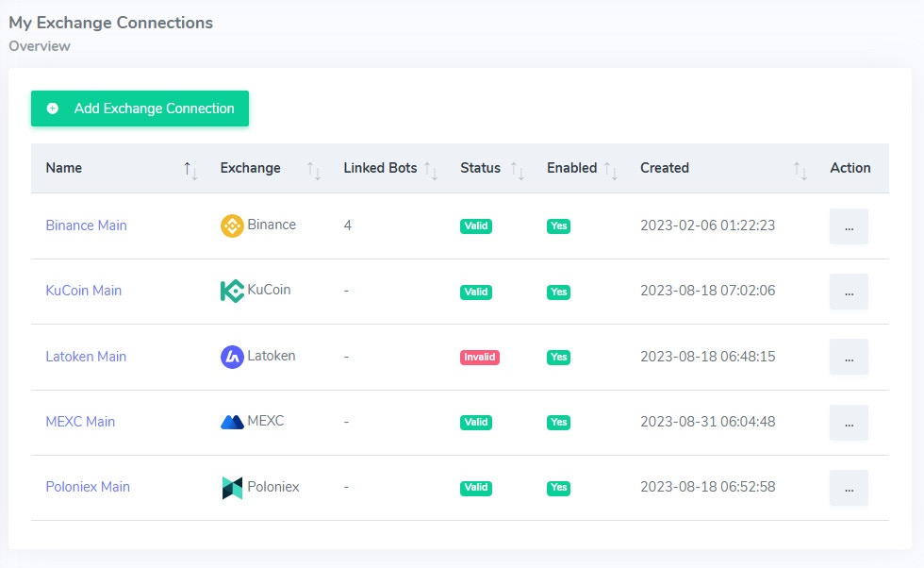Open action menu for Latoken Main row
924x568 pixels.
[x=849, y=357]
